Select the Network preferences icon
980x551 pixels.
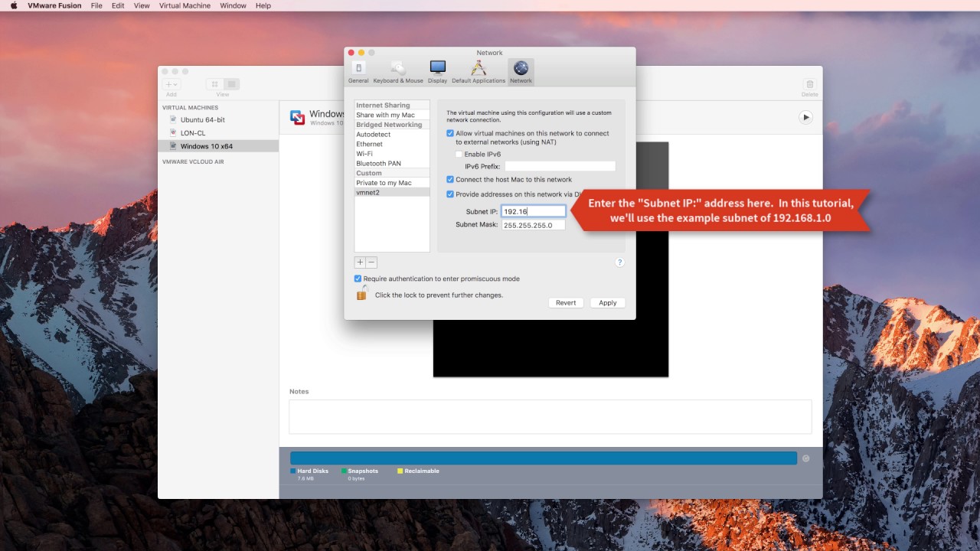521,72
